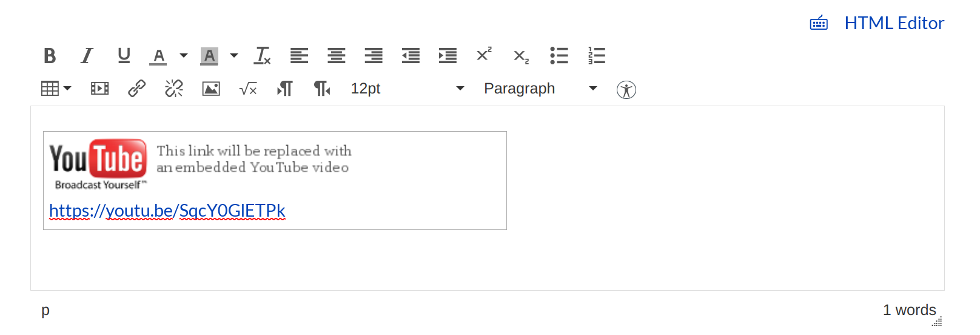Open the 12pt font size dropdown
Viewport: 980px width, 335px height.
[407, 89]
